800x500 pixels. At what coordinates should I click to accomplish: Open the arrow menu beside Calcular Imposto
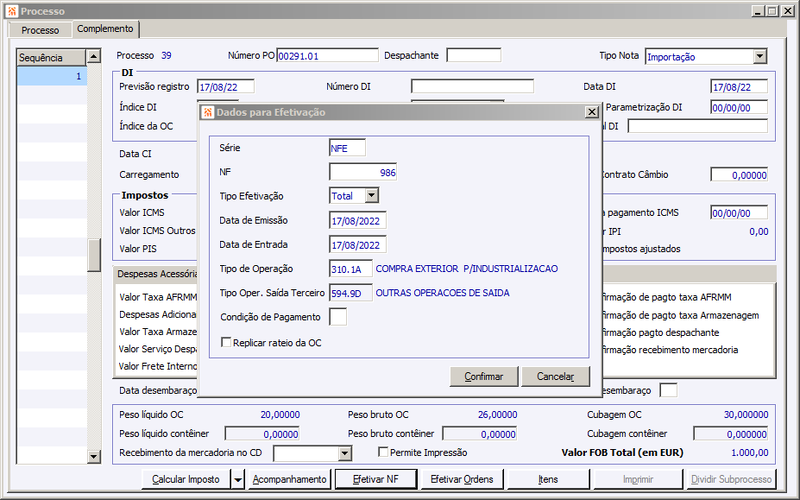pyautogui.click(x=238, y=480)
